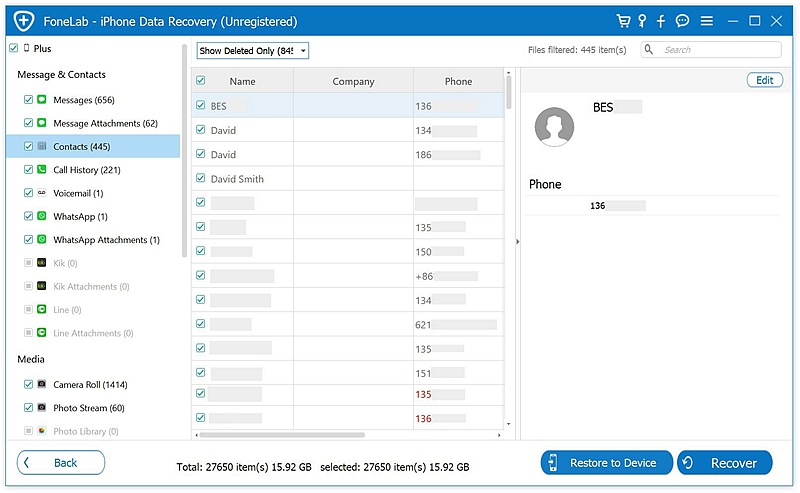Viewport: 800px width, 493px height.
Task: Click the phone cell starting with +86
Action: click(459, 276)
